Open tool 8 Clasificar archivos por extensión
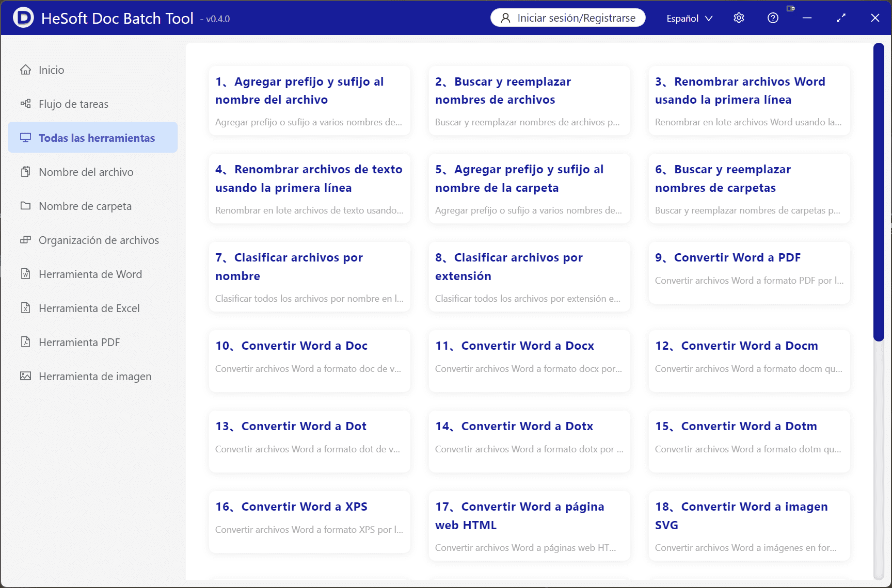 (x=530, y=277)
